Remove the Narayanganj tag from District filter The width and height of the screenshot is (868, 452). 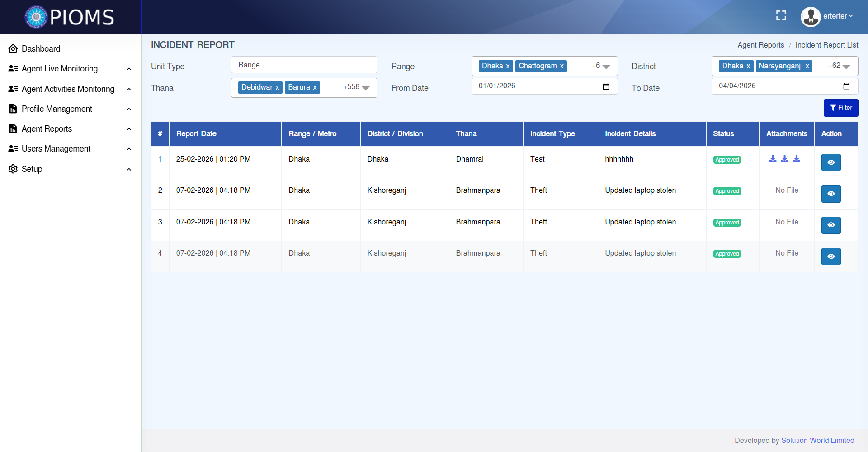807,66
